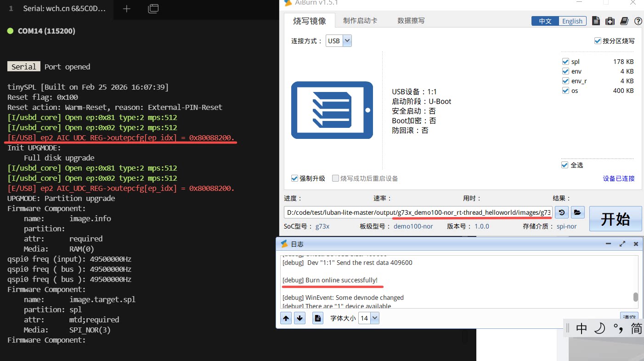
Task: Click the 'name: image.target.spl' terminal line
Action: pyautogui.click(x=79, y=299)
